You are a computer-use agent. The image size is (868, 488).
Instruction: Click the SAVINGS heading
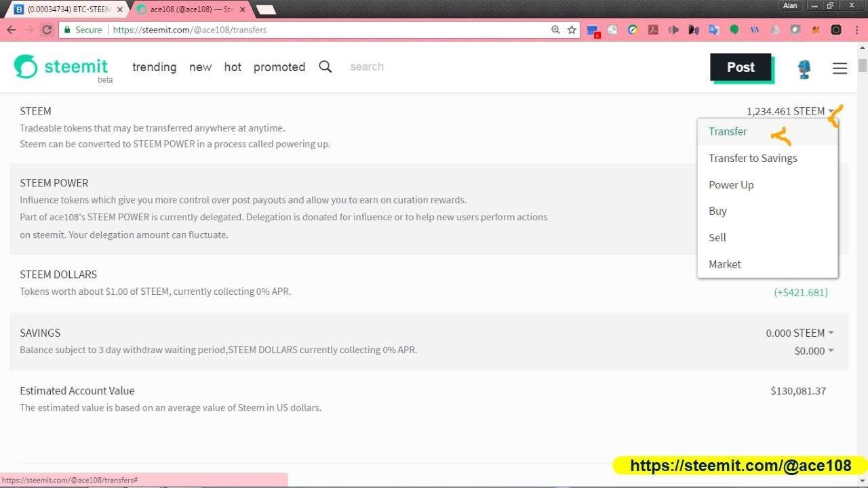[x=40, y=333]
